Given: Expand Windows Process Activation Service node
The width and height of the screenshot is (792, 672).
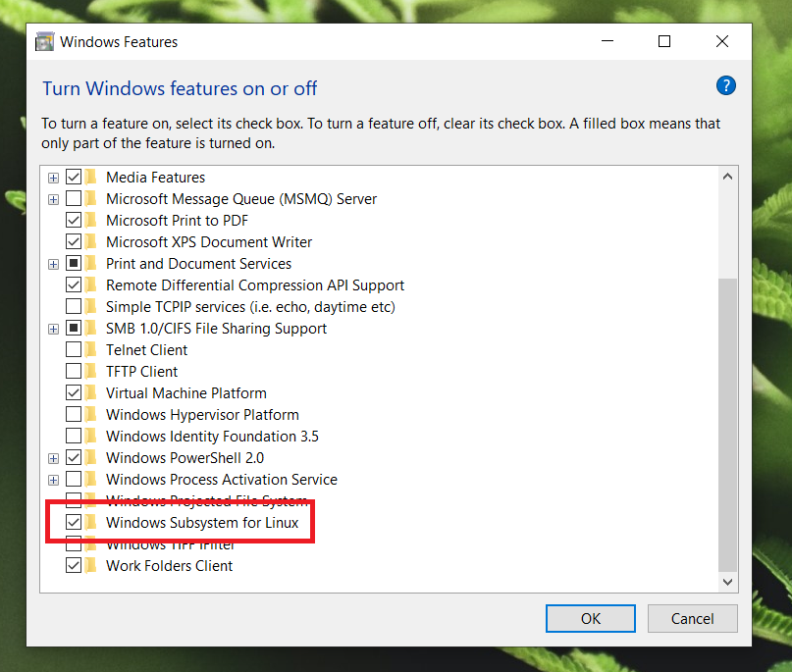Looking at the screenshot, I should (53, 480).
